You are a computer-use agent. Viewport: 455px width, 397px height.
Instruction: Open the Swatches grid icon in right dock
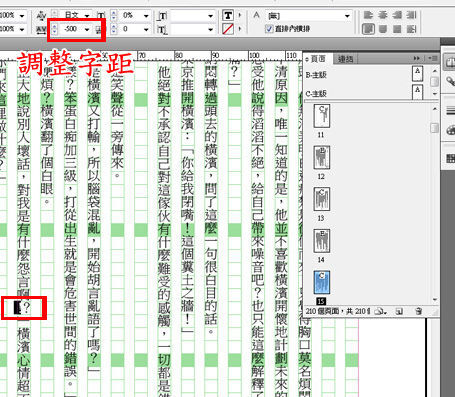451,158
